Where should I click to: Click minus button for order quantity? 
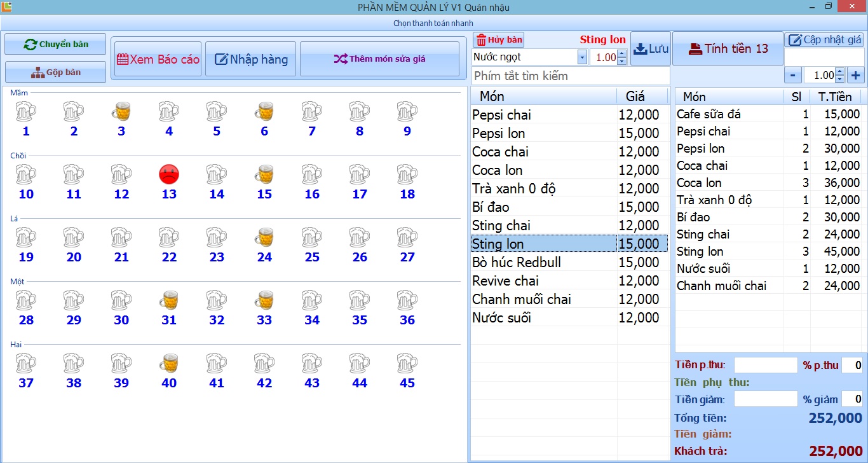tap(792, 75)
